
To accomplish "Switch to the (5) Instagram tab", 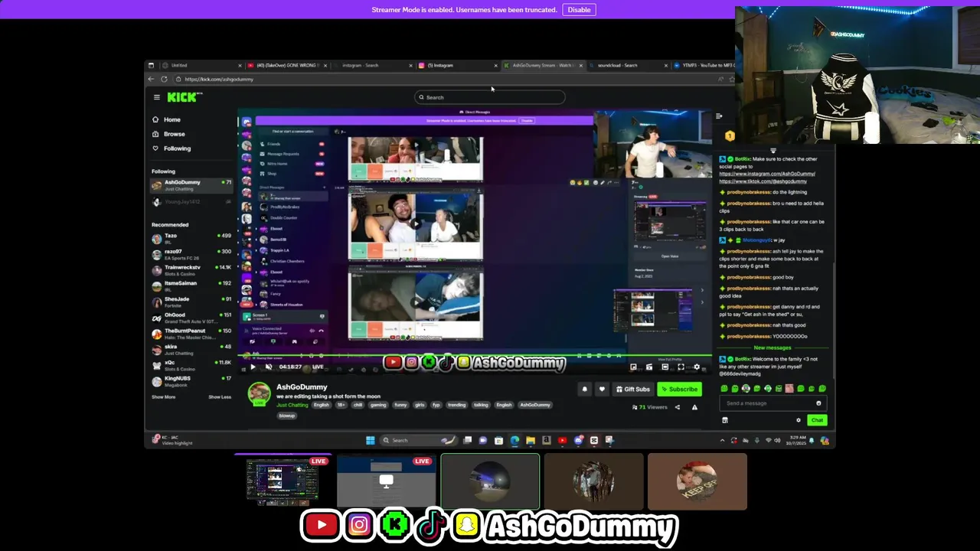I will (458, 65).
